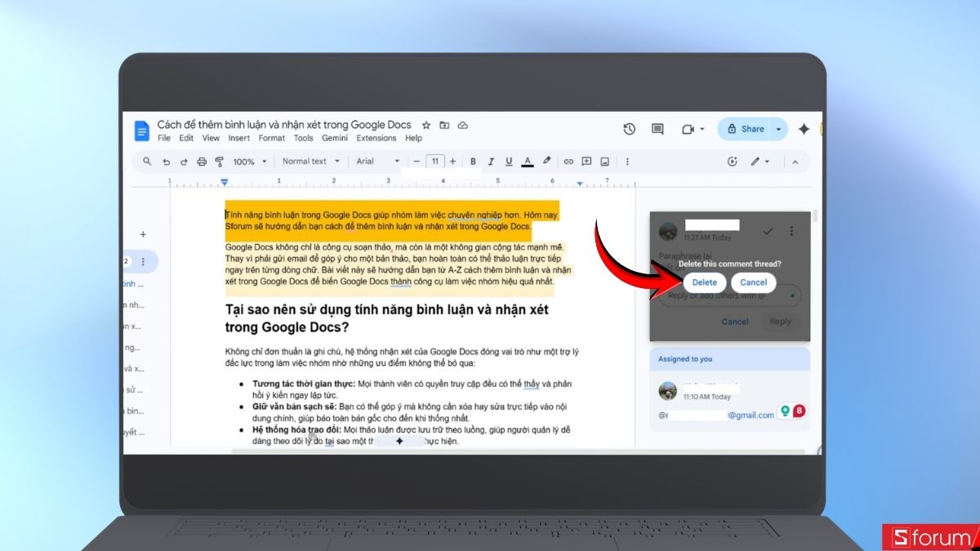The height and width of the screenshot is (551, 980).
Task: Click the dimmed Reply button
Action: point(781,322)
